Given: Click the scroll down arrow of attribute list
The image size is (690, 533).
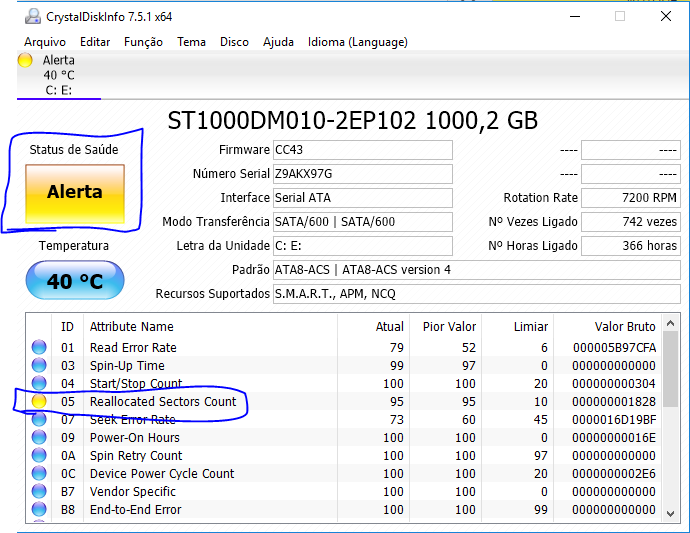Looking at the screenshot, I should 671,514.
